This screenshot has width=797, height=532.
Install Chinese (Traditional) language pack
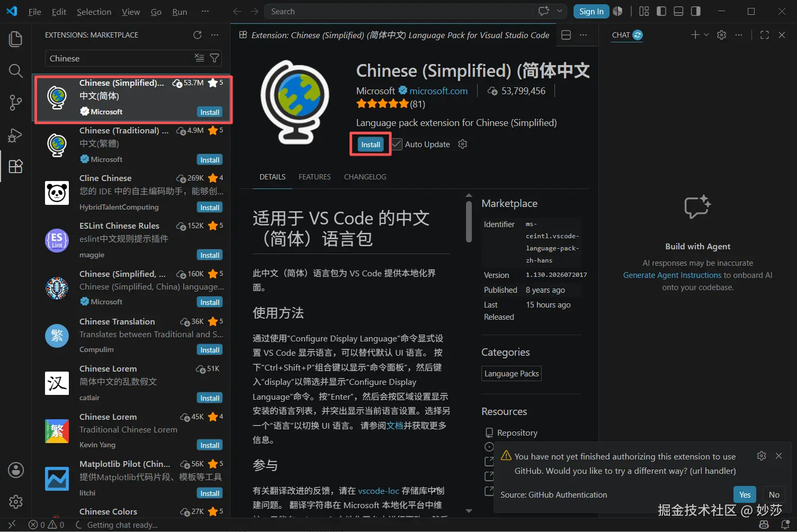pos(210,160)
